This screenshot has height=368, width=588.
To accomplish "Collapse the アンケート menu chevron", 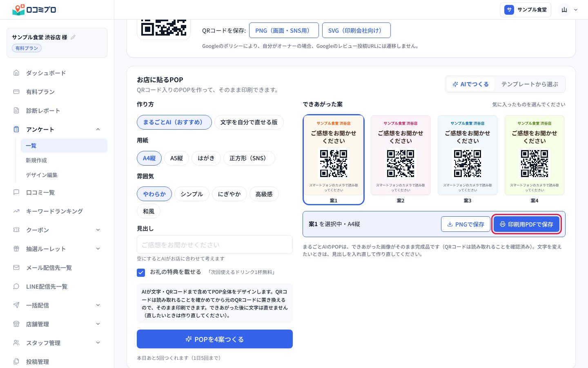I will point(98,129).
